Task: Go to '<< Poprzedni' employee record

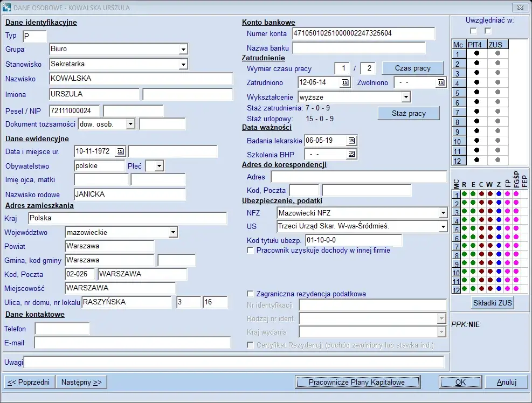Action: pyautogui.click(x=29, y=382)
